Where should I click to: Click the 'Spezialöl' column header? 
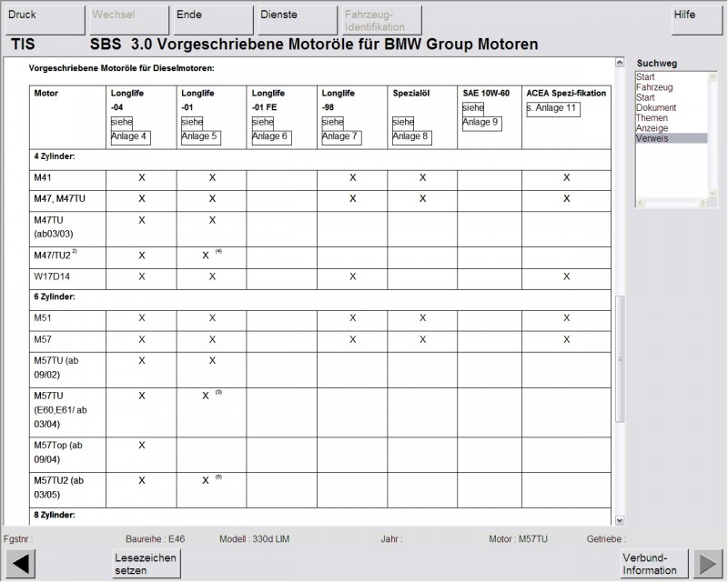pos(411,94)
